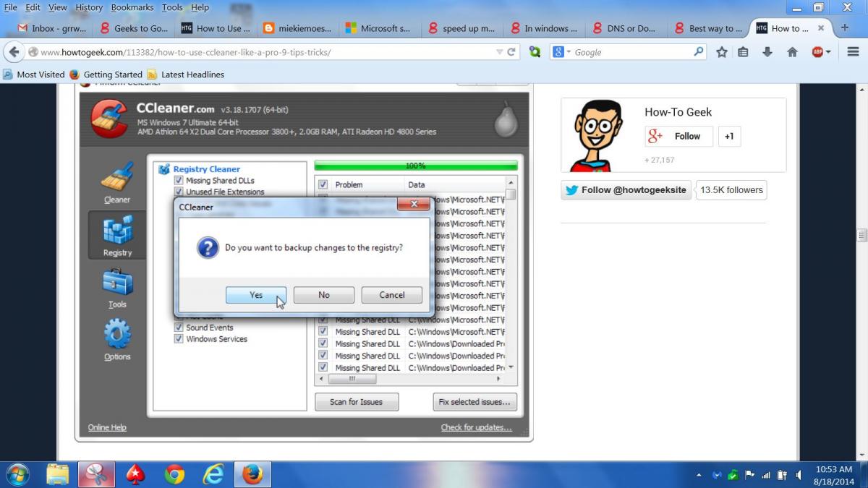Image resolution: width=868 pixels, height=488 pixels.
Task: Open the PokerStars taskbar icon
Action: [135, 474]
